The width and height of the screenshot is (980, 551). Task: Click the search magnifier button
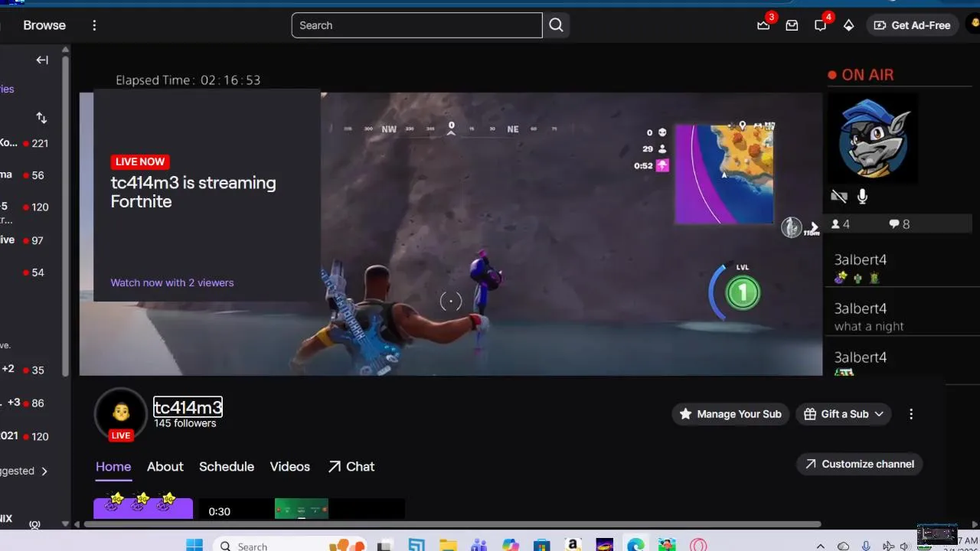[556, 25]
